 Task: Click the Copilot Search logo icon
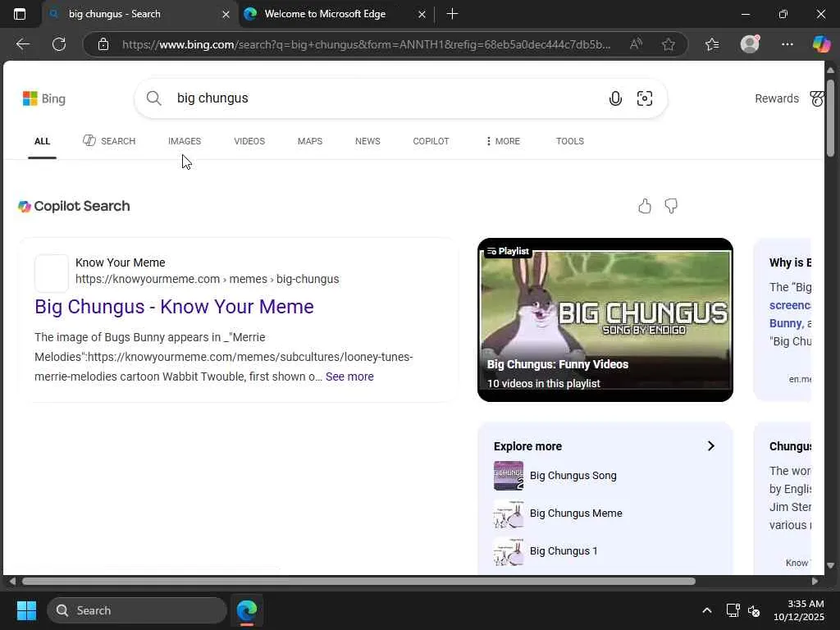click(x=24, y=206)
